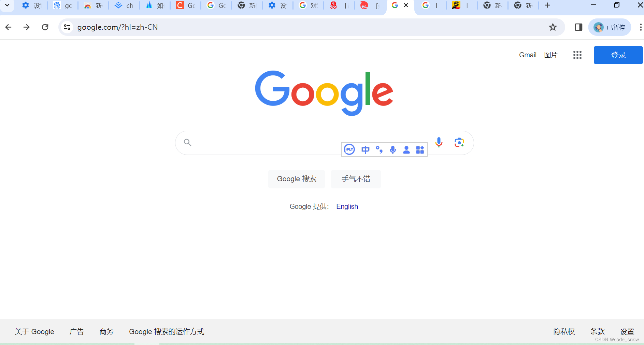
Task: Open 关于 Google footer link
Action: coord(34,332)
